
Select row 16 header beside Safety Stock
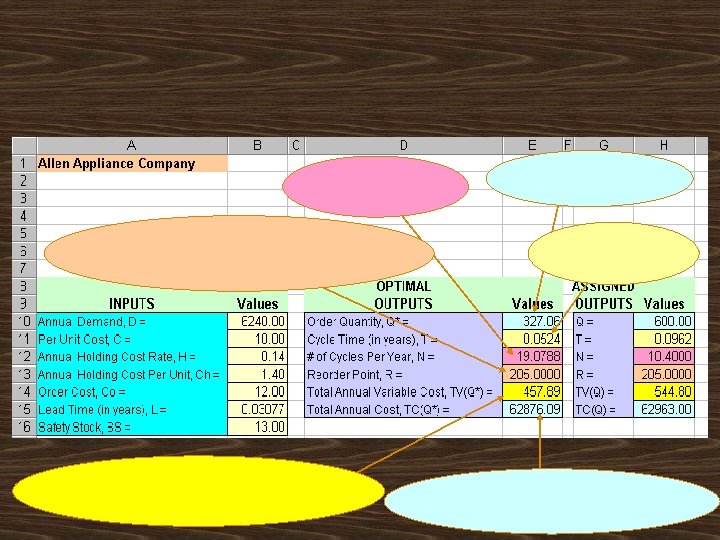(x=24, y=427)
